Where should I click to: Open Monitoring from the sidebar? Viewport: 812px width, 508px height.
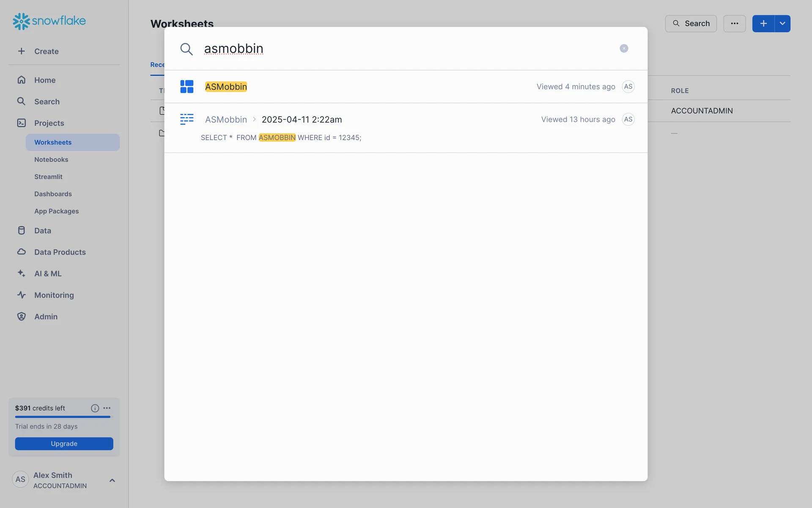click(54, 295)
